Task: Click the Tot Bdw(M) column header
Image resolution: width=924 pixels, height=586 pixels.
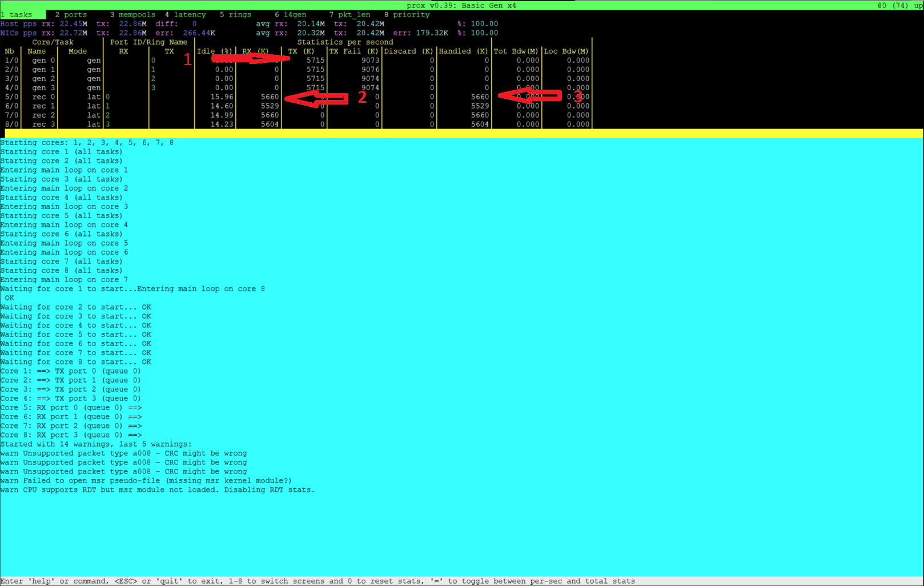Action: click(516, 51)
